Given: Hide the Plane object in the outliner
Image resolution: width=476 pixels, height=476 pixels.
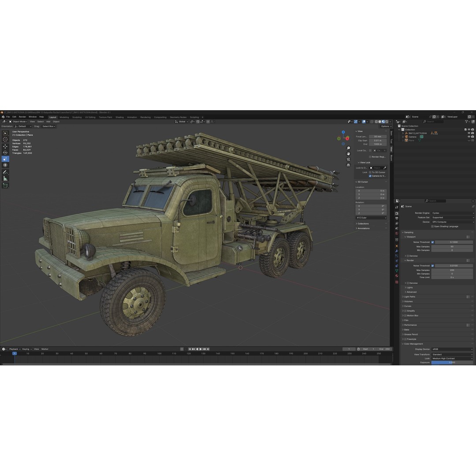Looking at the screenshot, I should pos(469,140).
